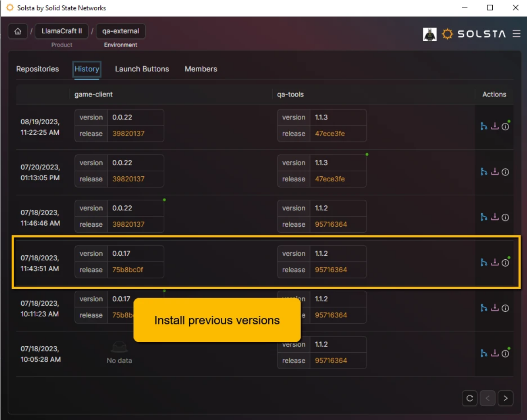Viewport: 527px width, 420px height.
Task: Click game-client release 39820137 in 08/19/2023 row
Action: click(x=128, y=134)
